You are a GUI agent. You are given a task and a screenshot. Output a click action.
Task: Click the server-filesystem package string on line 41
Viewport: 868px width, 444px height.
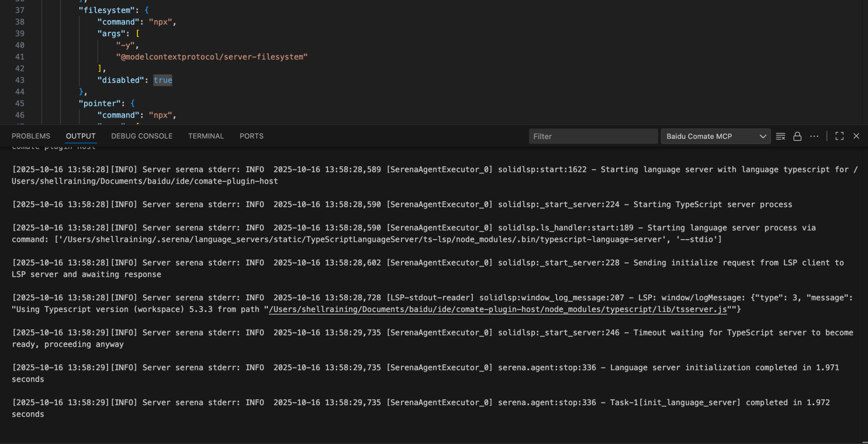pos(212,57)
